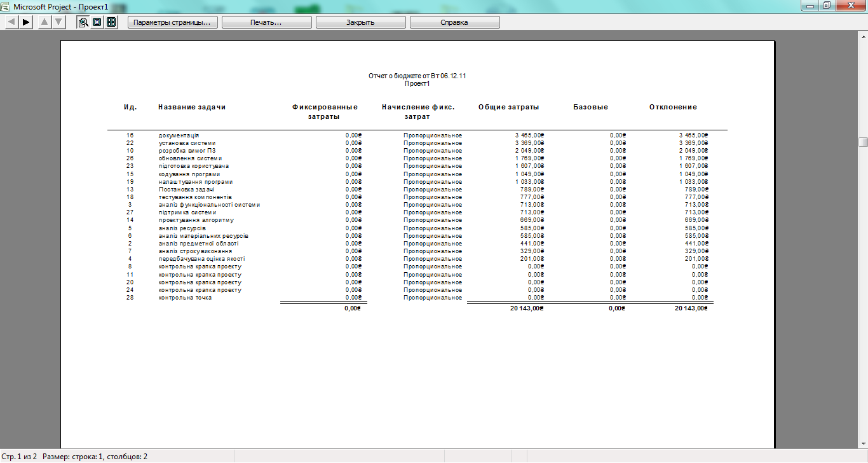This screenshot has height=463, width=868.
Task: Click task аналіз предметної області
Action: coord(198,244)
